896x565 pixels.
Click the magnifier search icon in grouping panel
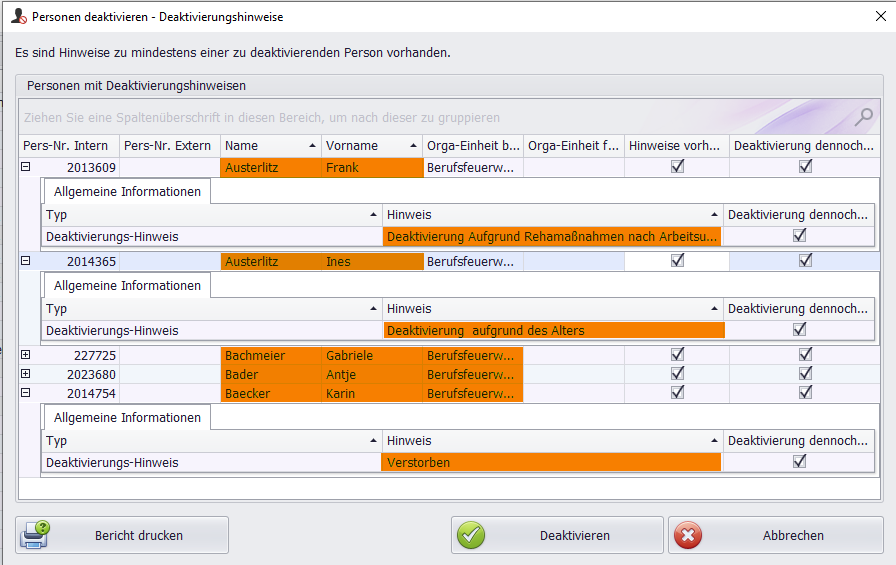(x=863, y=117)
